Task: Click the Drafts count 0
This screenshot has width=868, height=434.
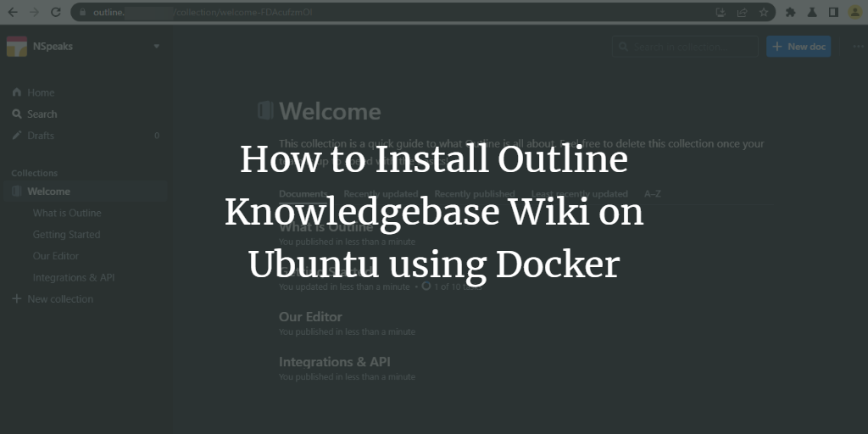Action: [157, 136]
